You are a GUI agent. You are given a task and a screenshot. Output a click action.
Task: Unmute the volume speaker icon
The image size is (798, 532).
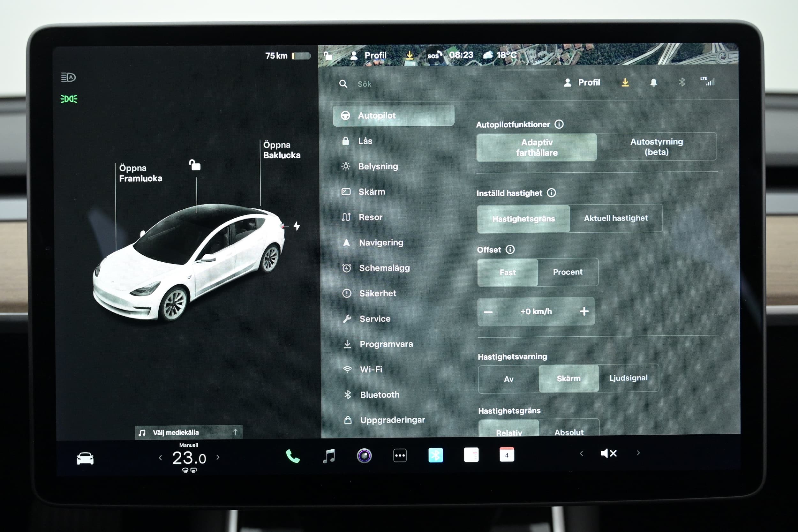[609, 453]
